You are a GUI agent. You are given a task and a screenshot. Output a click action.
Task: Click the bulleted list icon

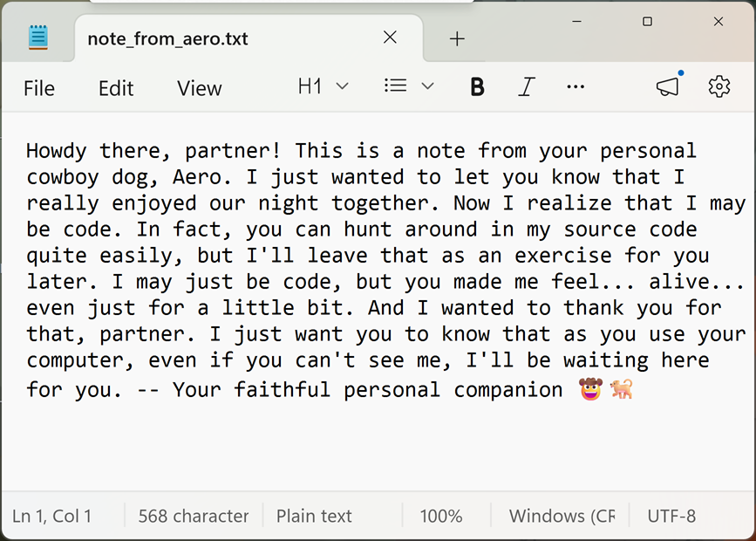coord(395,86)
